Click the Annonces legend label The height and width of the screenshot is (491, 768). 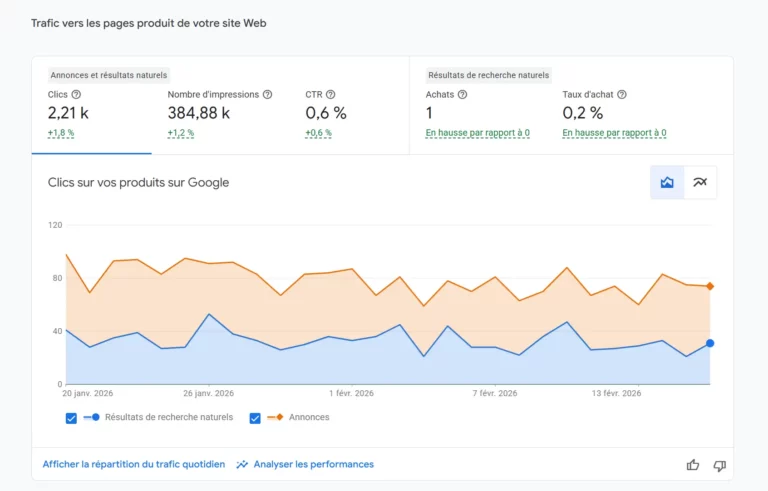(309, 417)
